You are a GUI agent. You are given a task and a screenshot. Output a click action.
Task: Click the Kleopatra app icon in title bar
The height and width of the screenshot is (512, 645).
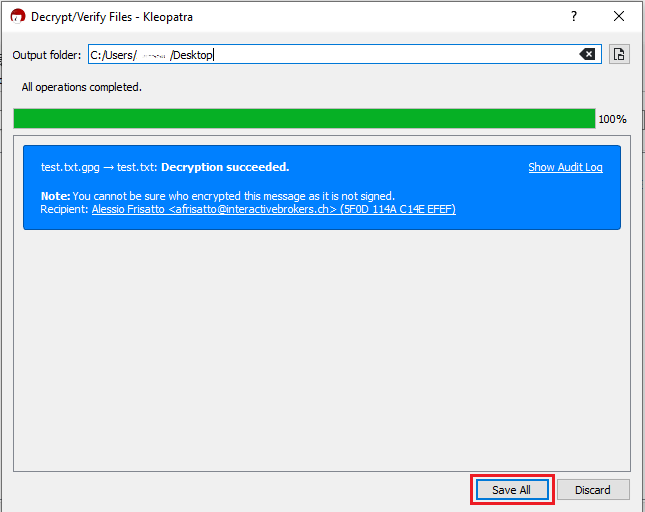[18, 17]
